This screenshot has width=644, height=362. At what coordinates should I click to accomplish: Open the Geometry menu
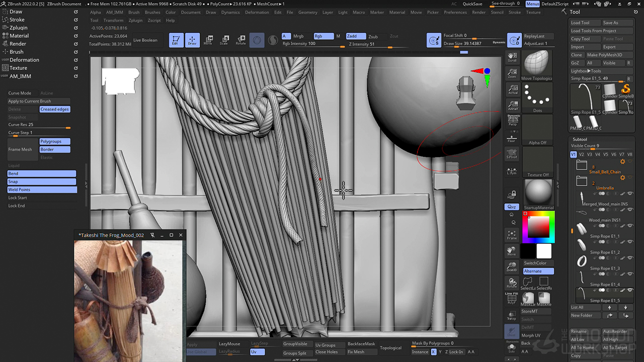click(x=307, y=12)
